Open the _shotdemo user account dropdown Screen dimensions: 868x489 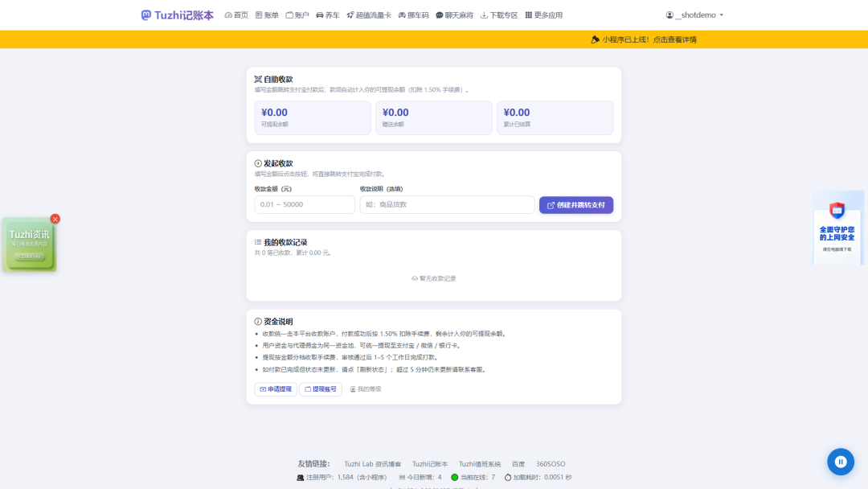coord(694,15)
